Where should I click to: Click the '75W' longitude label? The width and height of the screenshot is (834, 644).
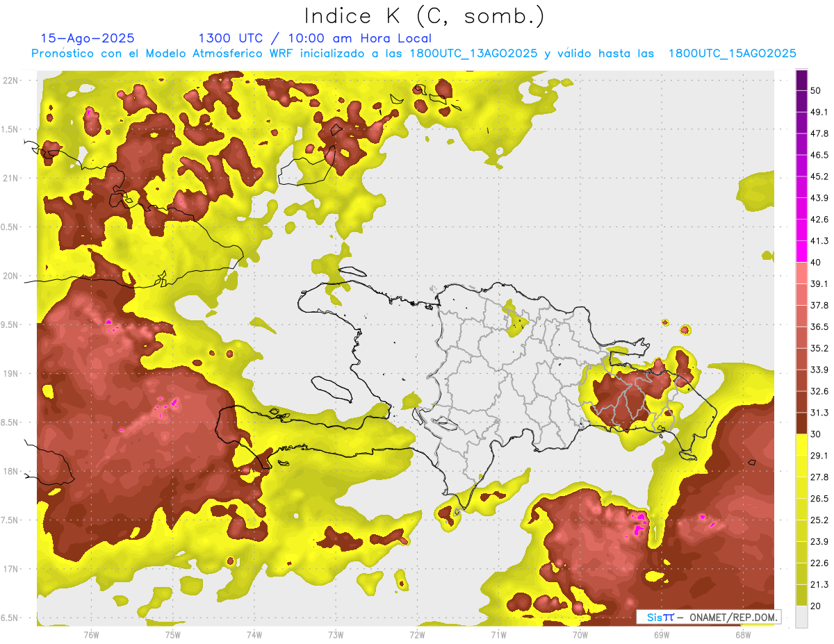point(173,634)
